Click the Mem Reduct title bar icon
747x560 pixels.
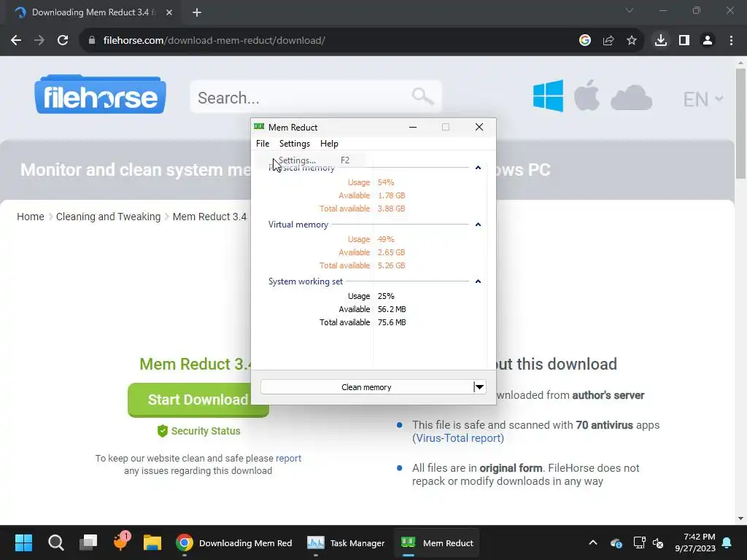click(x=259, y=127)
